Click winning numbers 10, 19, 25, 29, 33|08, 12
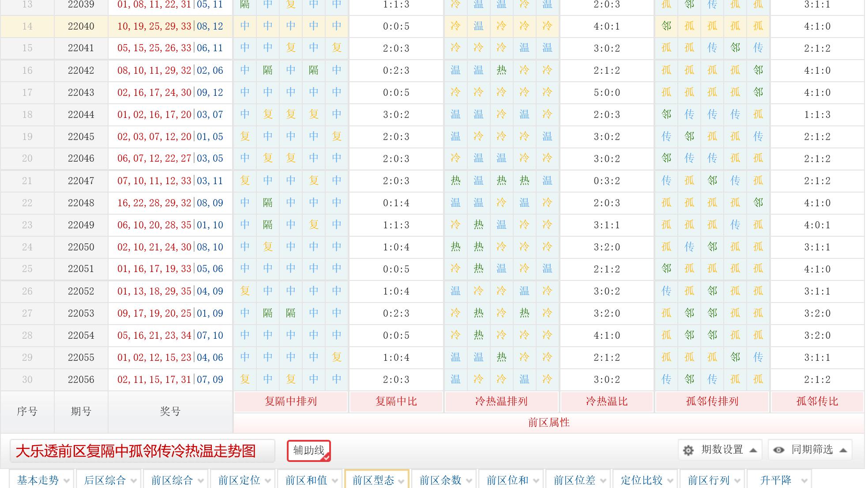Screen dimensions: 868x488 170,26
